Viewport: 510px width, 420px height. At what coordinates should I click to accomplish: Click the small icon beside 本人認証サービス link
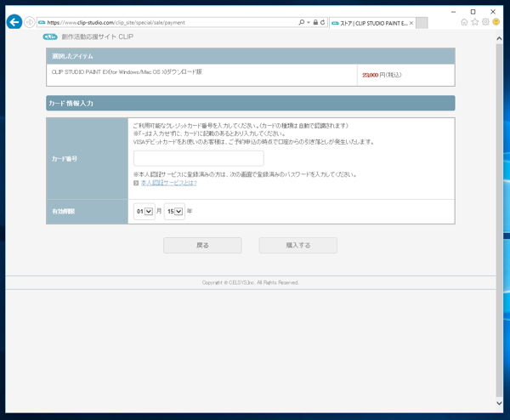[136, 183]
